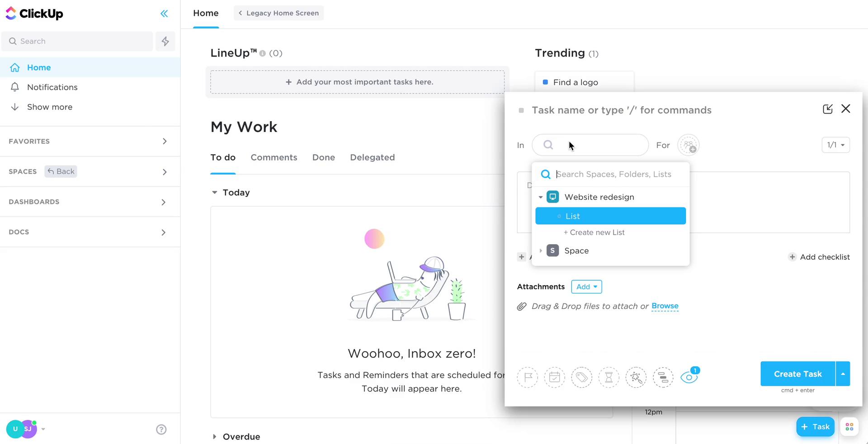Switch to the To do tab
The height and width of the screenshot is (444, 868).
(223, 157)
